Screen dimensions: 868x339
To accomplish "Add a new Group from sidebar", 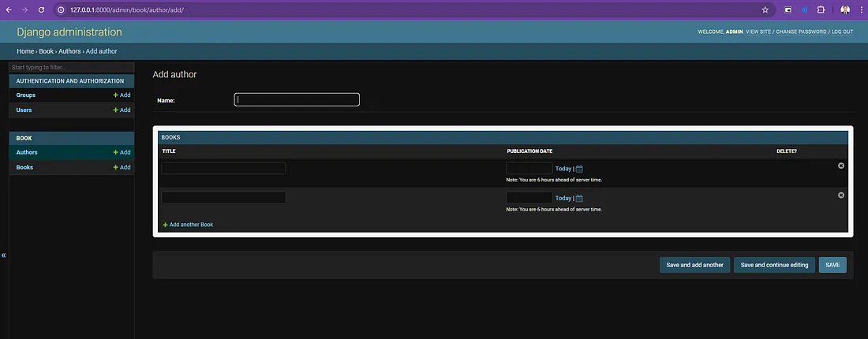I will (x=122, y=95).
